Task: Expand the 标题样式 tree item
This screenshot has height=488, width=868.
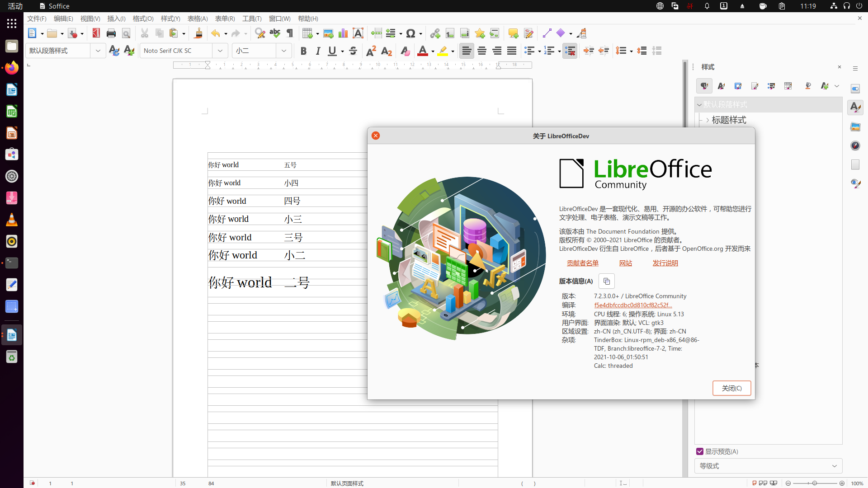Action: 708,120
